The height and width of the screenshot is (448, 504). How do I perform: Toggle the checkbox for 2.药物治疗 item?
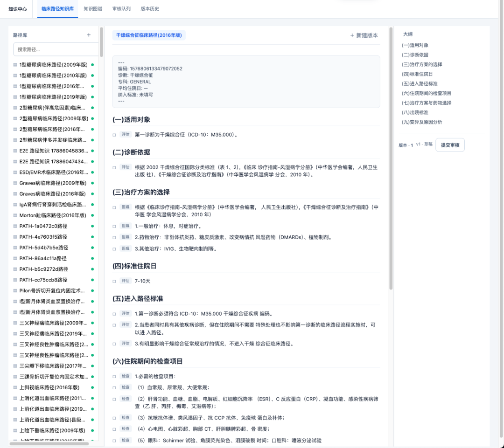(114, 238)
